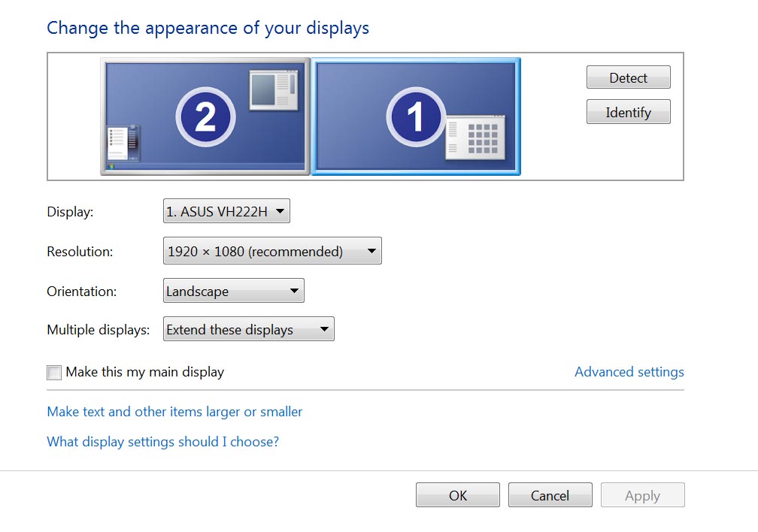Viewport: 758px width, 532px height.
Task: Click the Display: label
Action: pyautogui.click(x=70, y=212)
